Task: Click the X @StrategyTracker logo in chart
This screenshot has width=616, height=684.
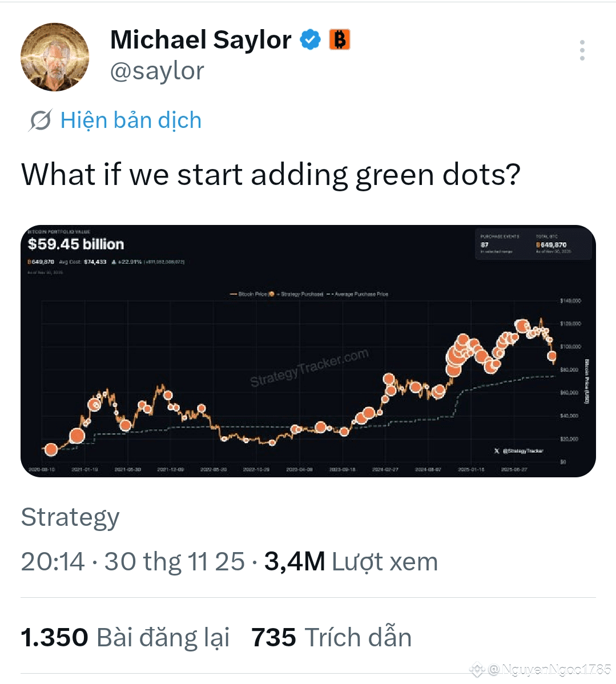Action: [x=518, y=451]
